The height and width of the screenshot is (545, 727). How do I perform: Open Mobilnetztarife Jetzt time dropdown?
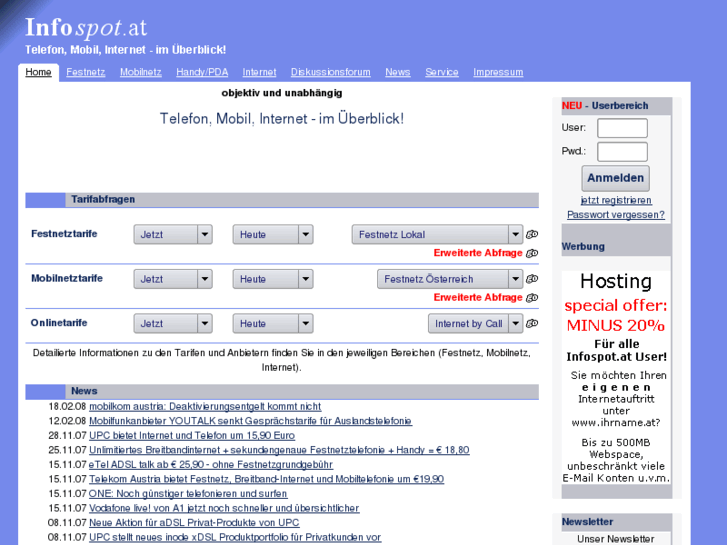pyautogui.click(x=173, y=279)
